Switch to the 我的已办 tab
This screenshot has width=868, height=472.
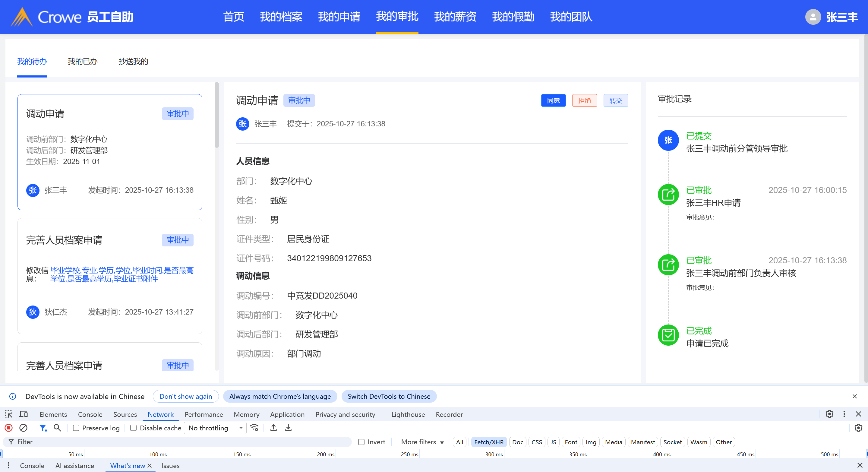pos(82,61)
